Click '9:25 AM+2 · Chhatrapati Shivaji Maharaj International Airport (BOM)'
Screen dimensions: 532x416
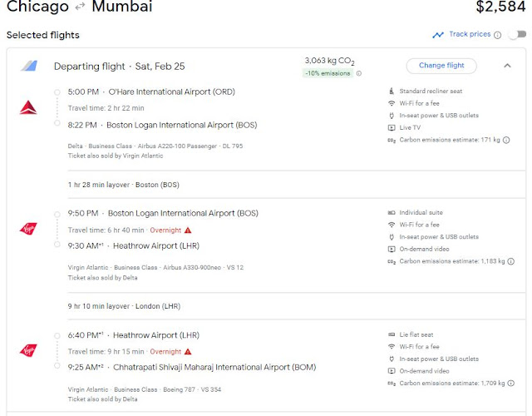click(192, 368)
